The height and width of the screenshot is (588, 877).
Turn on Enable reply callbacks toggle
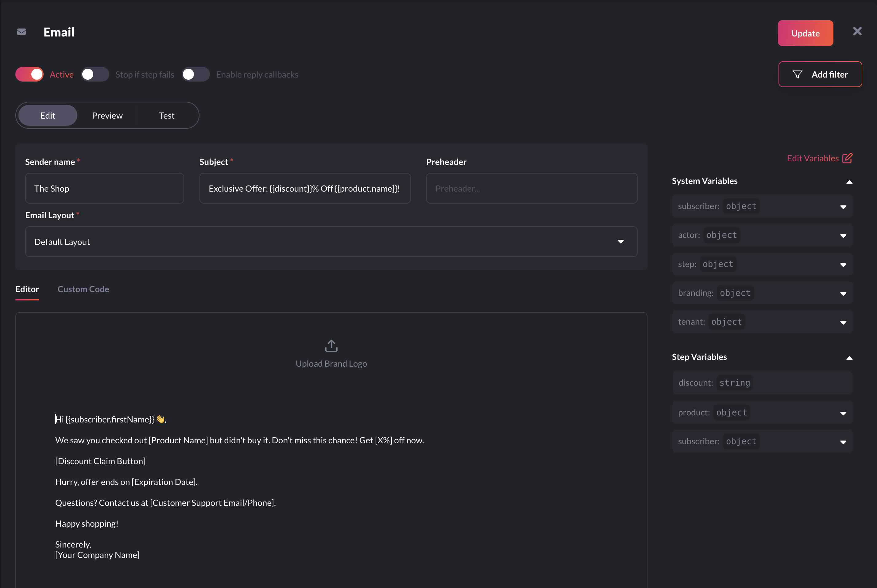(x=195, y=74)
